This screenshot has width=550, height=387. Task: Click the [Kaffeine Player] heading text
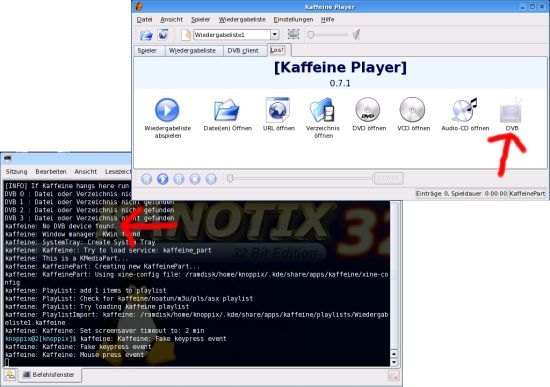[x=340, y=67]
